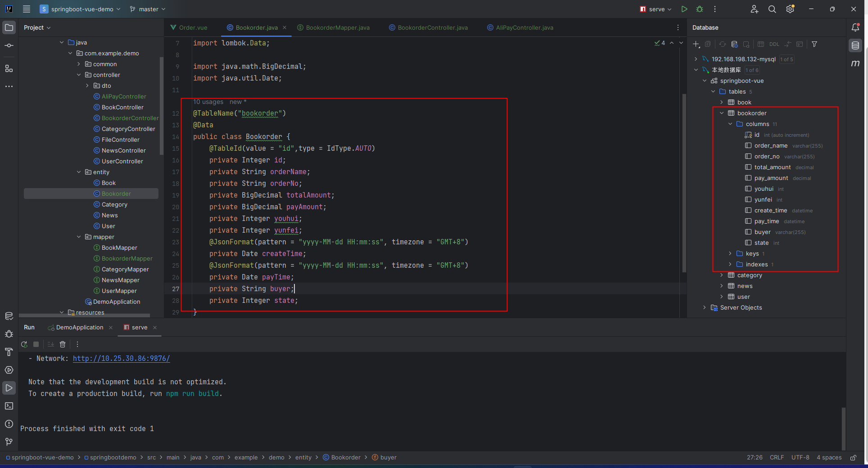868x468 pixels.
Task: Expand the keys folder under bookorder
Action: [730, 253]
